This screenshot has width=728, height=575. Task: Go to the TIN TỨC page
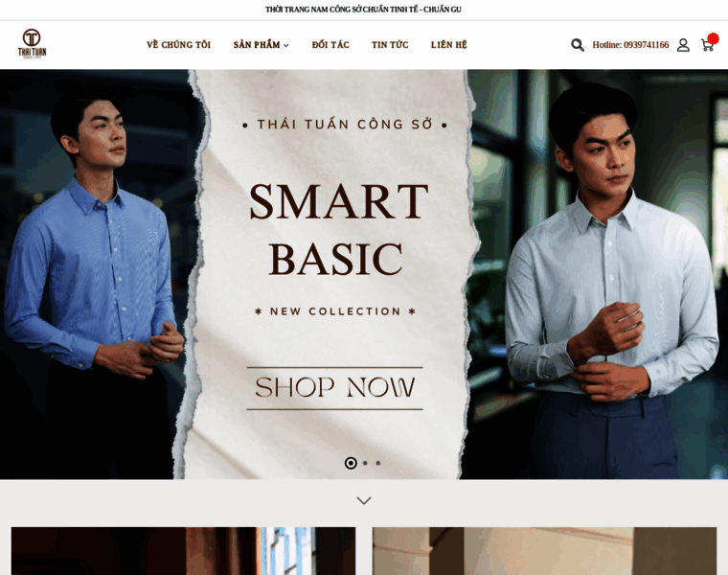point(390,45)
